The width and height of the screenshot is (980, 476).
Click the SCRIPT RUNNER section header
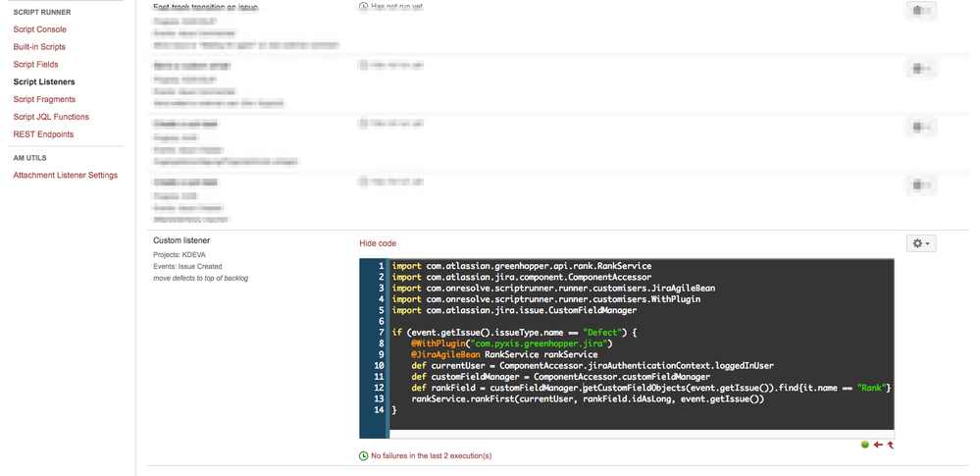point(42,13)
